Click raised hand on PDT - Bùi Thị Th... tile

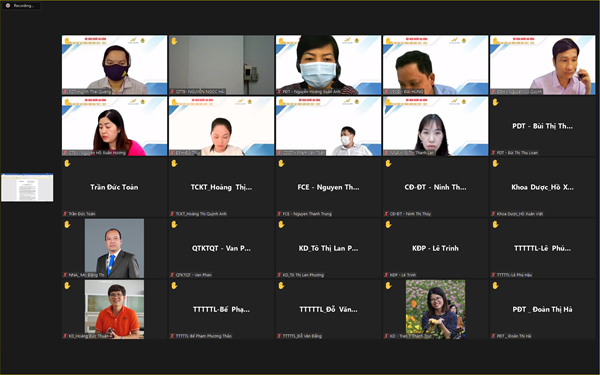[x=496, y=102]
